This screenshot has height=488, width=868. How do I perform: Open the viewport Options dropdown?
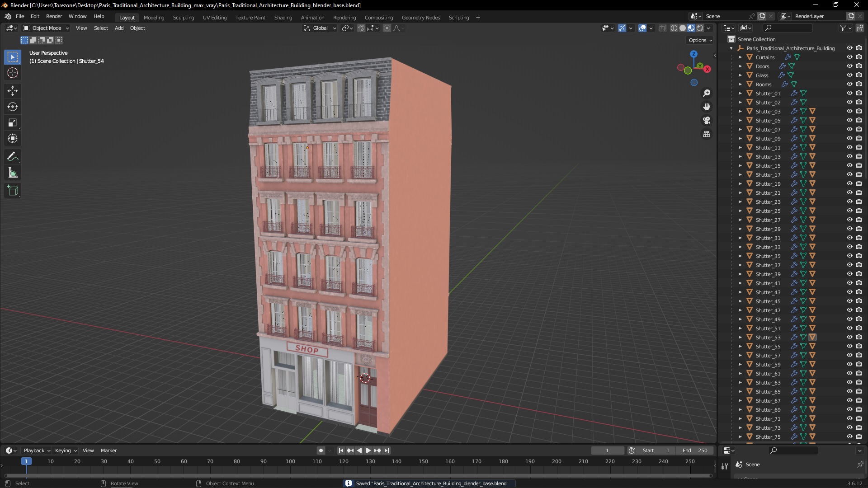[700, 40]
